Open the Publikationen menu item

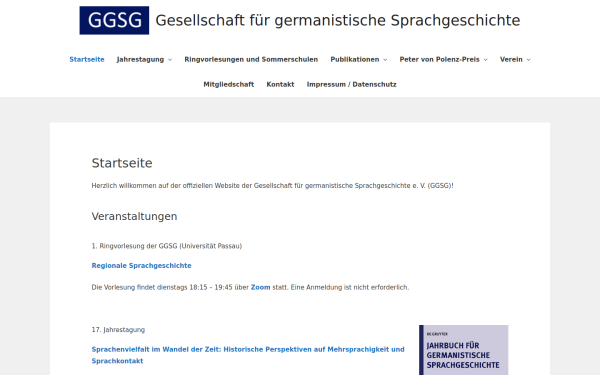click(x=355, y=59)
